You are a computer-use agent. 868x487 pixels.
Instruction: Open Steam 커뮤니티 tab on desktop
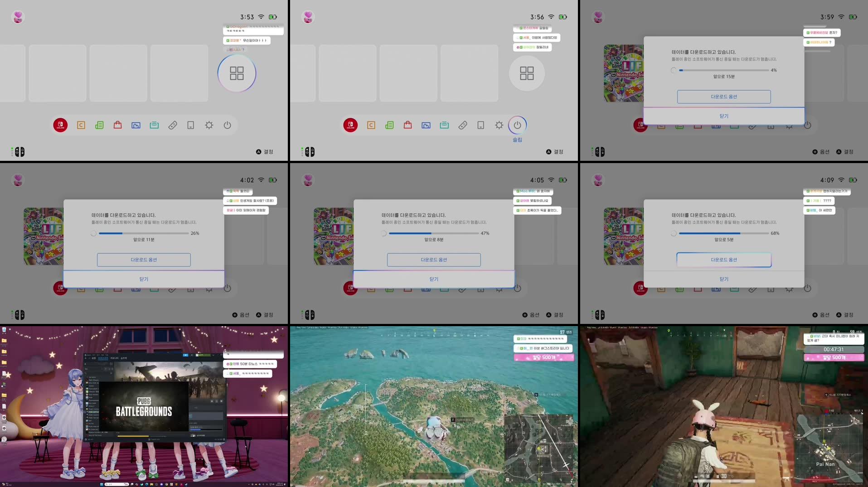click(x=115, y=358)
